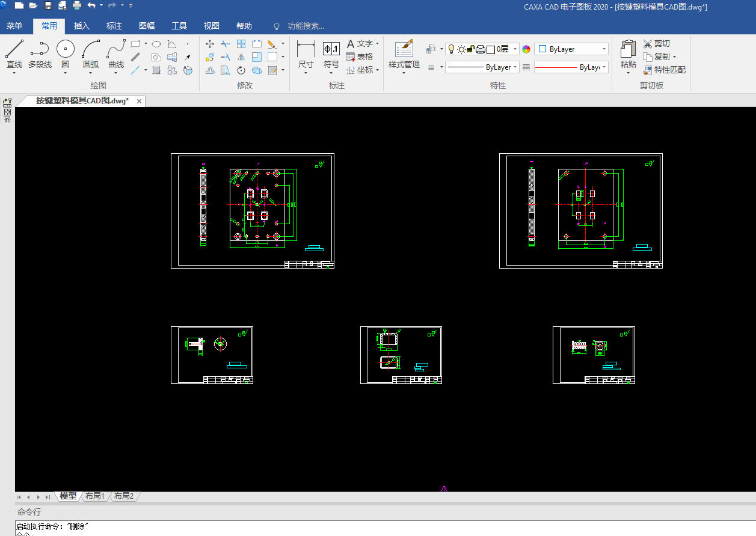
Task: Click the print icon in quick toolbar
Action: [77, 5]
